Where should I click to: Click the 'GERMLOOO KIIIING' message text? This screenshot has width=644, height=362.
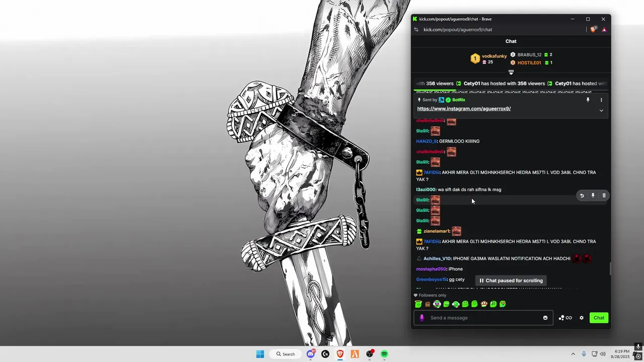(x=459, y=141)
